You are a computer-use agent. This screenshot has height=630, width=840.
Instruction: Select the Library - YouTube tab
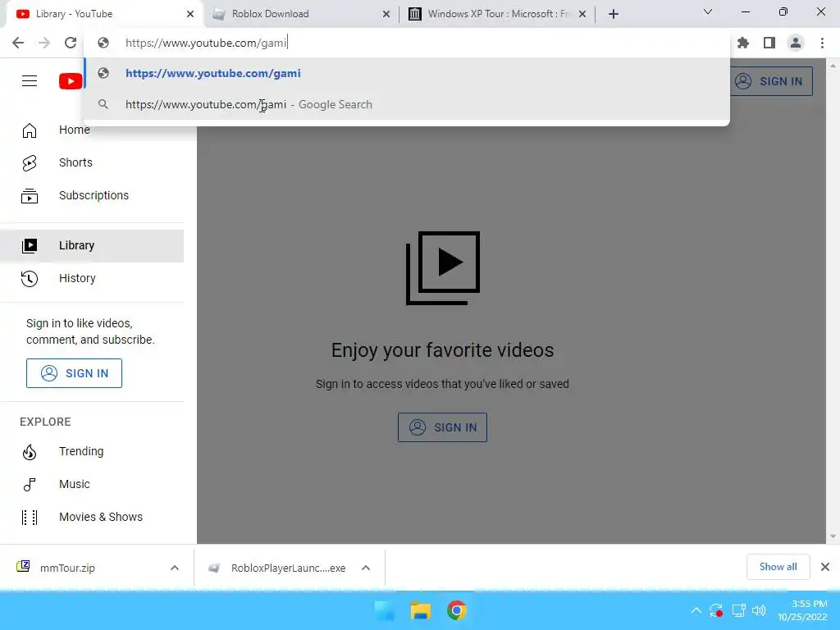[x=104, y=14]
